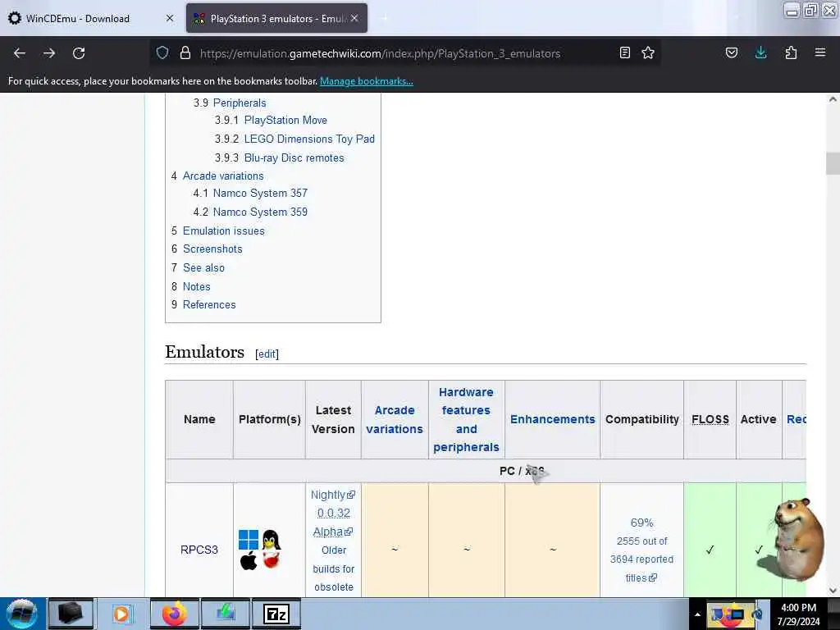840x630 pixels.
Task: Click the macOS apple platform icon
Action: click(249, 561)
